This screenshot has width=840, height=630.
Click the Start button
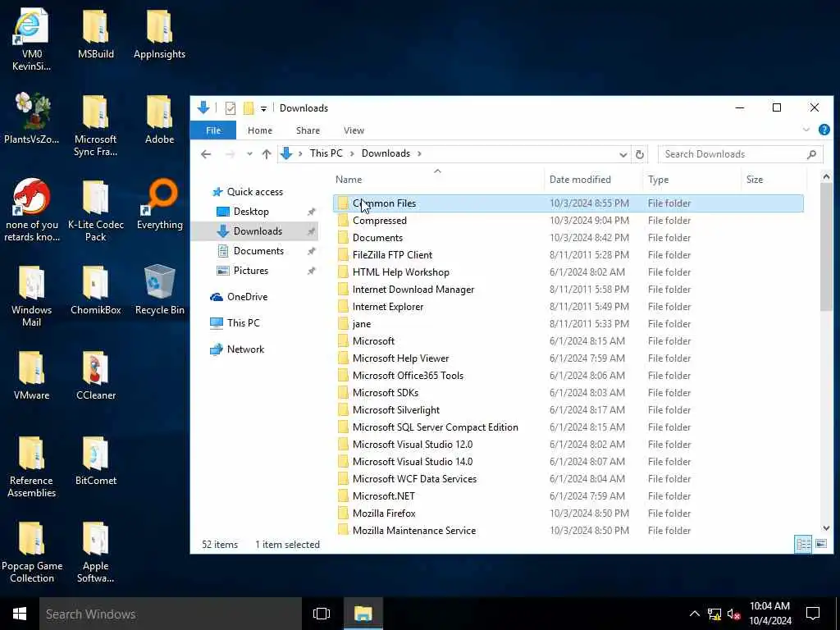point(20,614)
